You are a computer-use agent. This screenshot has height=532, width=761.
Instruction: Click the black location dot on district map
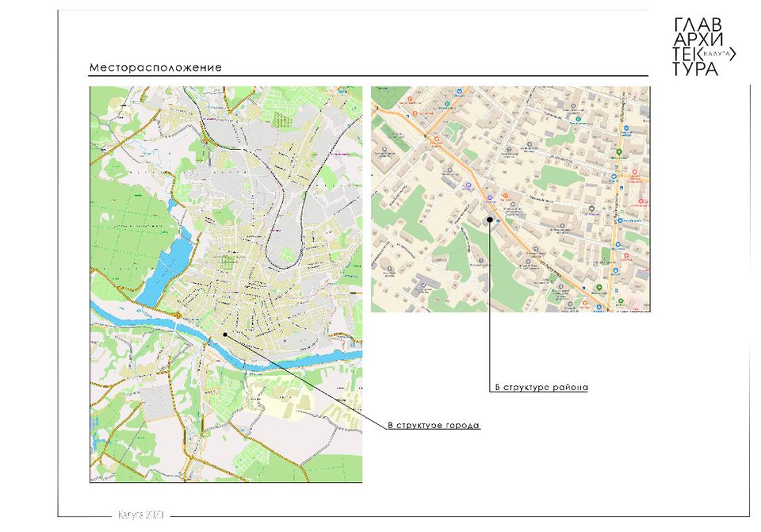(x=490, y=220)
